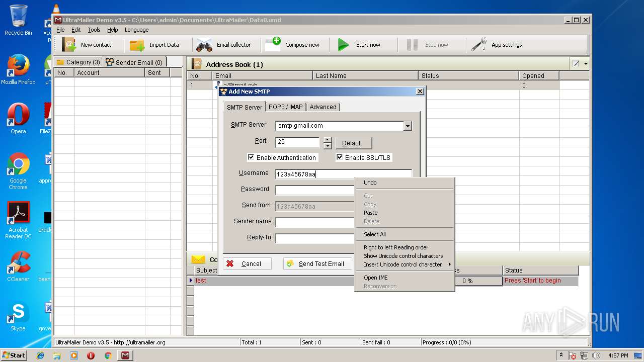Open the Category (3) tab

pyautogui.click(x=78, y=62)
